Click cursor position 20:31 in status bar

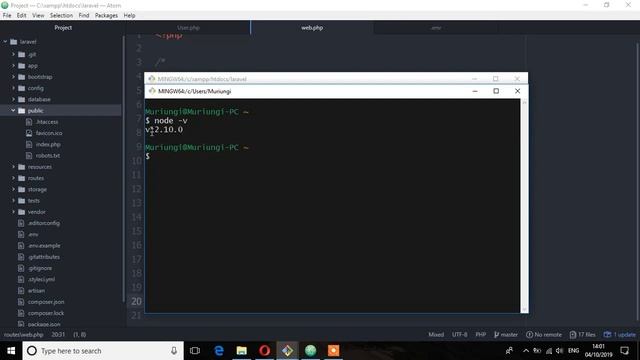[x=58, y=335]
